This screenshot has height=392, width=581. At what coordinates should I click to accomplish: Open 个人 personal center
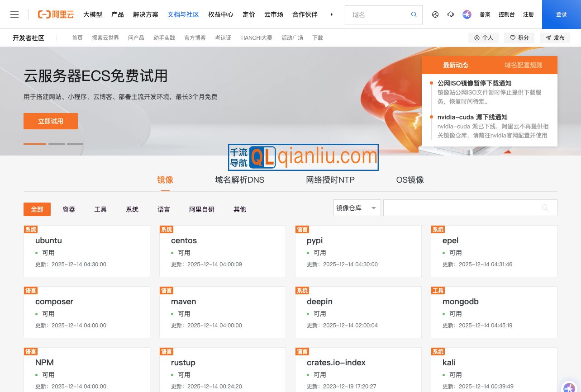pos(483,38)
